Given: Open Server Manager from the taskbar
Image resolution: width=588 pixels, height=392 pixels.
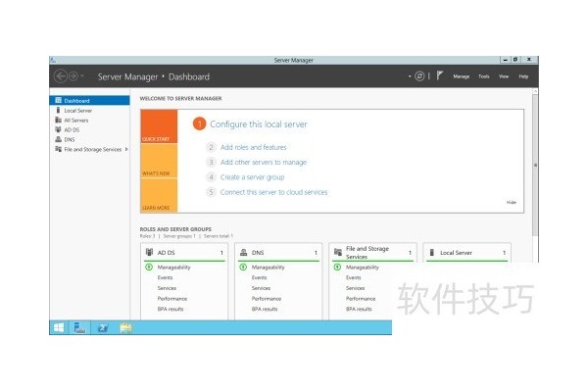Looking at the screenshot, I should (79, 328).
